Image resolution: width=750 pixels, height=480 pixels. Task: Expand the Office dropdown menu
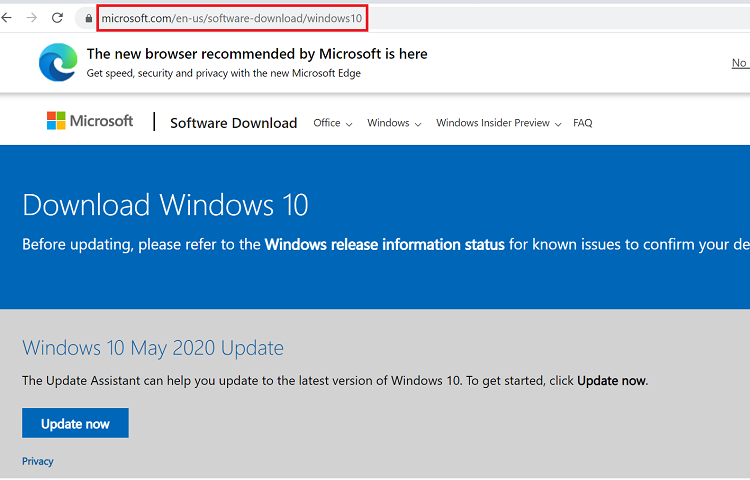333,123
